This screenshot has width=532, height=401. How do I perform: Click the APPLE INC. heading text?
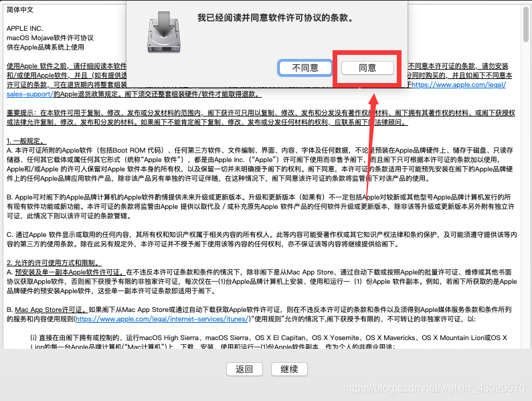click(25, 29)
